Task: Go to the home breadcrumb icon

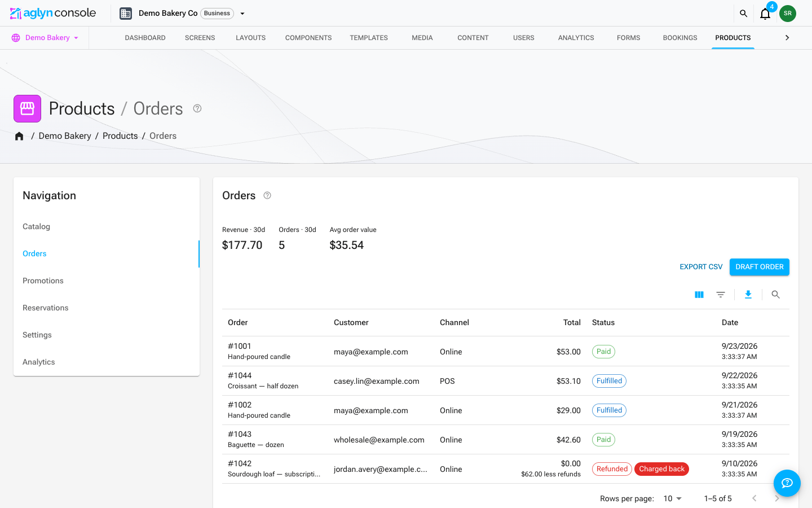Action: (19, 136)
